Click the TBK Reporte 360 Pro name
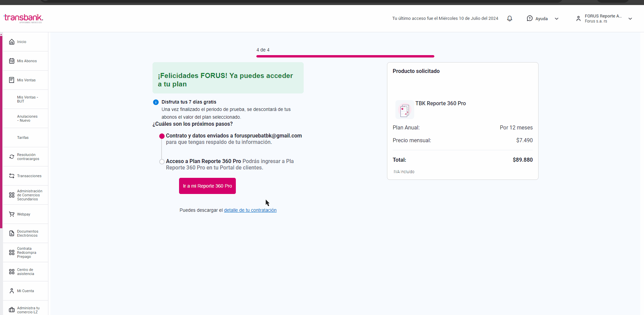 [441, 103]
